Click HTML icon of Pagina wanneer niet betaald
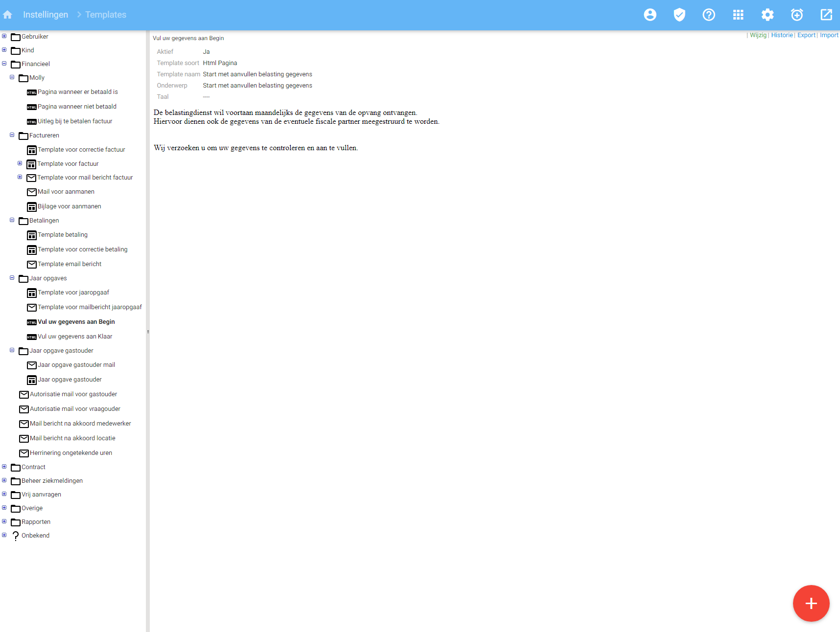Screen dimensions: 840x632 coord(32,107)
